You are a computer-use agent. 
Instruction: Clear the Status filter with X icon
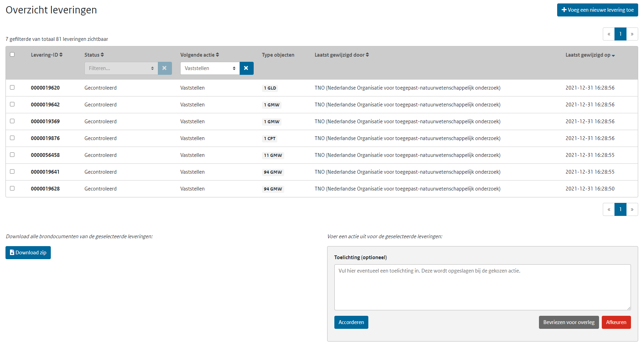point(164,68)
